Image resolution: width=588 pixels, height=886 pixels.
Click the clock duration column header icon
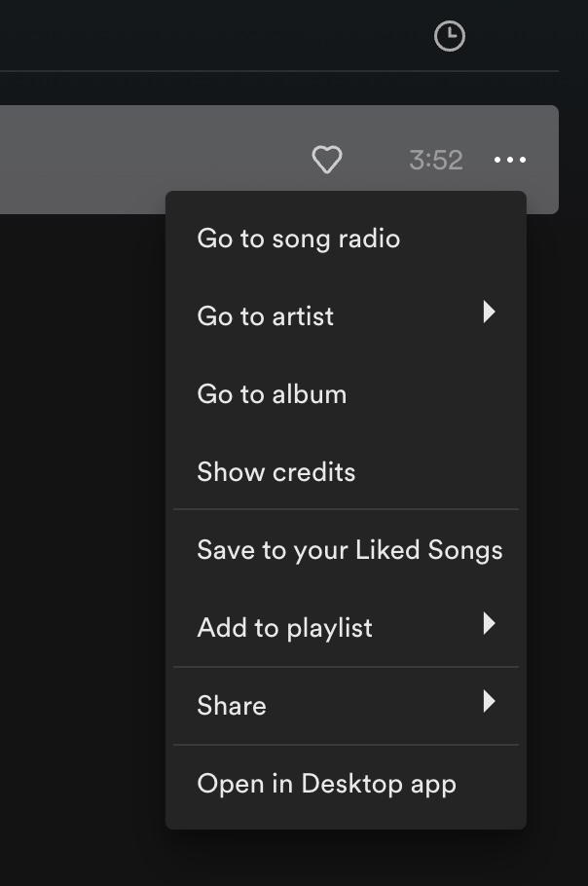pyautogui.click(x=449, y=37)
